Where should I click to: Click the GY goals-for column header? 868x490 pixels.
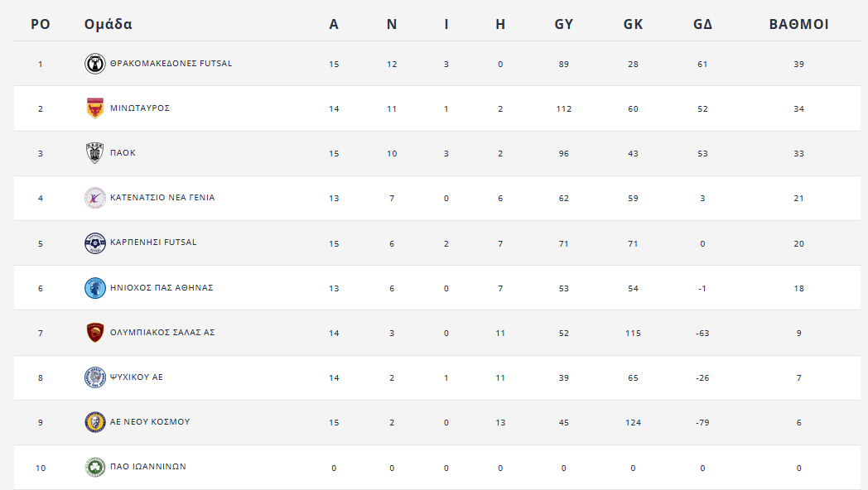563,24
